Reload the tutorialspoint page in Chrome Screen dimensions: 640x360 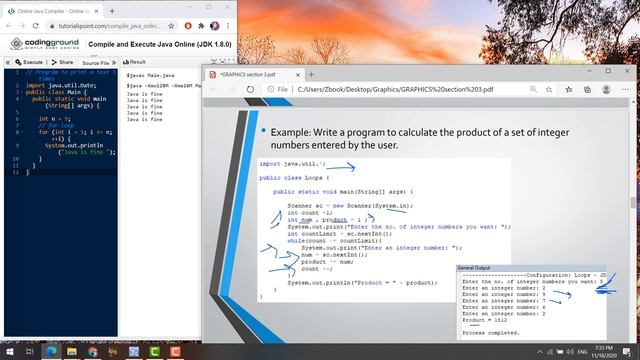click(x=36, y=26)
